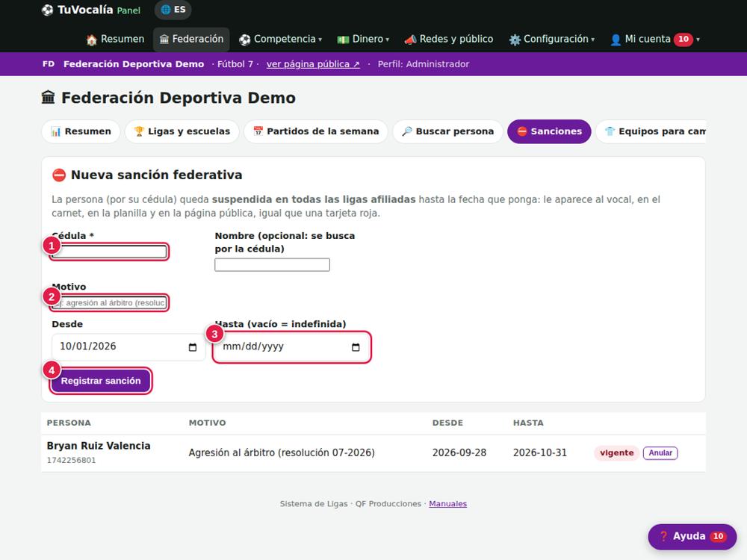
Task: Click the soccer ball icon beside Competencia
Action: (245, 40)
